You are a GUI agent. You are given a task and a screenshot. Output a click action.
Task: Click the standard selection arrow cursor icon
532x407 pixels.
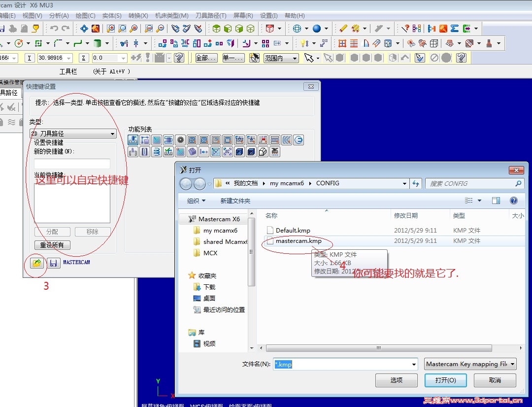[x=308, y=58]
